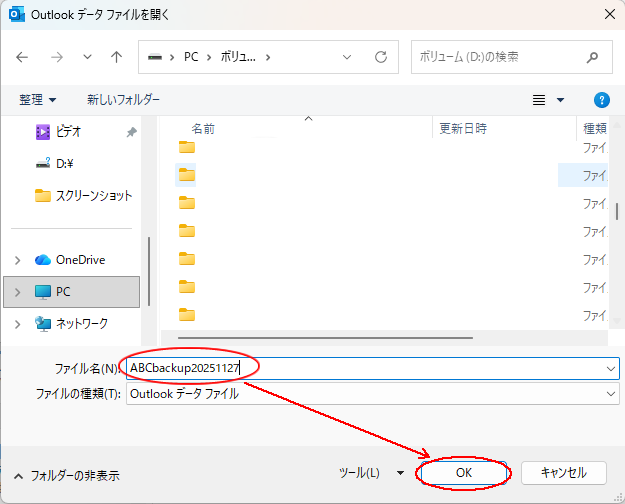Open the ツール(L) menu
Image resolution: width=625 pixels, height=504 pixels.
(x=371, y=473)
